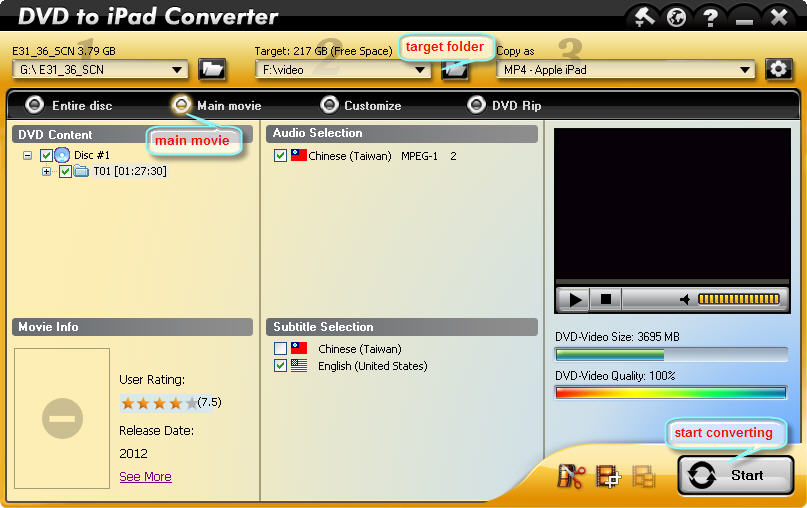Image resolution: width=807 pixels, height=508 pixels.
Task: Click the Disc #1 disc icon
Action: click(62, 155)
